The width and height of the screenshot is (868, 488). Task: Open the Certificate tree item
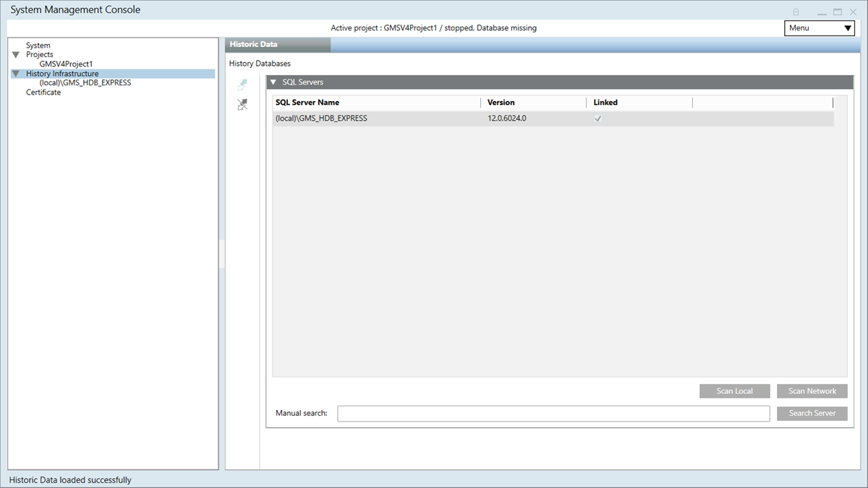[43, 93]
